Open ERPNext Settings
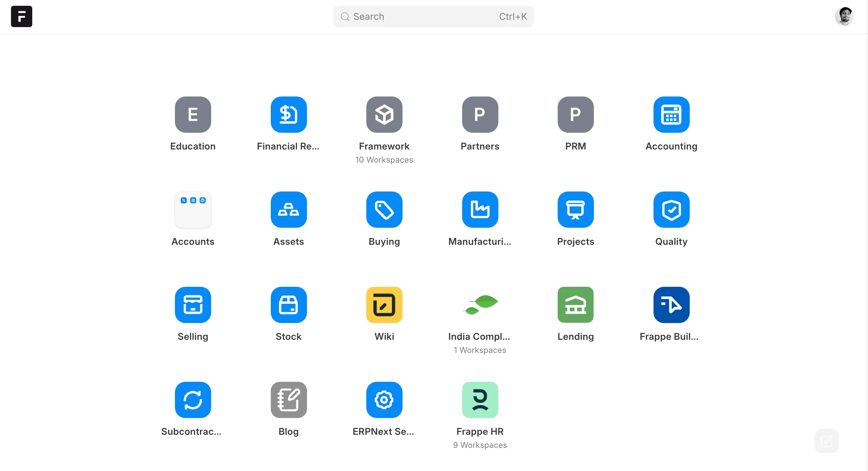This screenshot has height=471, width=868. coord(384,400)
